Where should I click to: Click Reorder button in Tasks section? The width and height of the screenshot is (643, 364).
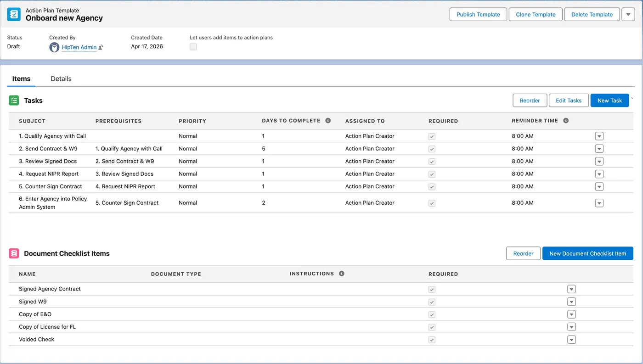[530, 101]
